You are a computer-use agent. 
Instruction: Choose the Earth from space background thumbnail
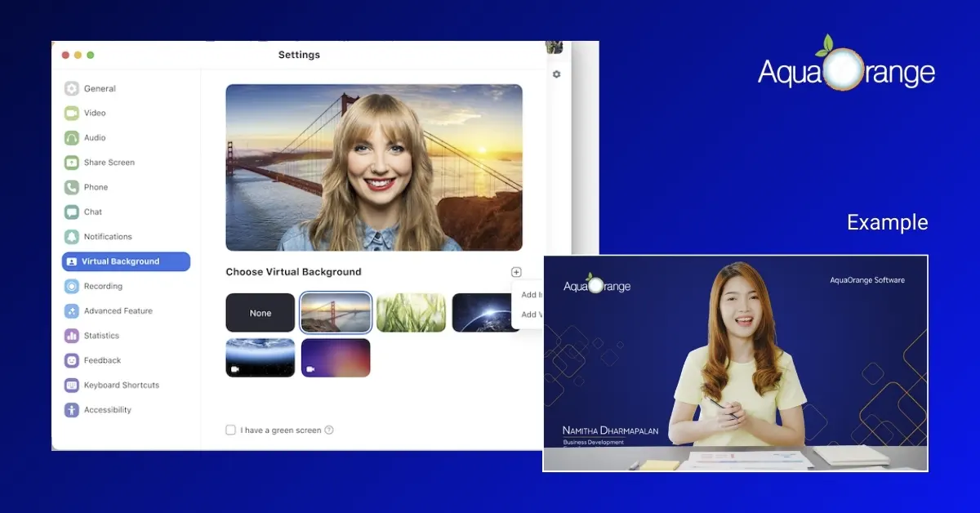click(486, 313)
